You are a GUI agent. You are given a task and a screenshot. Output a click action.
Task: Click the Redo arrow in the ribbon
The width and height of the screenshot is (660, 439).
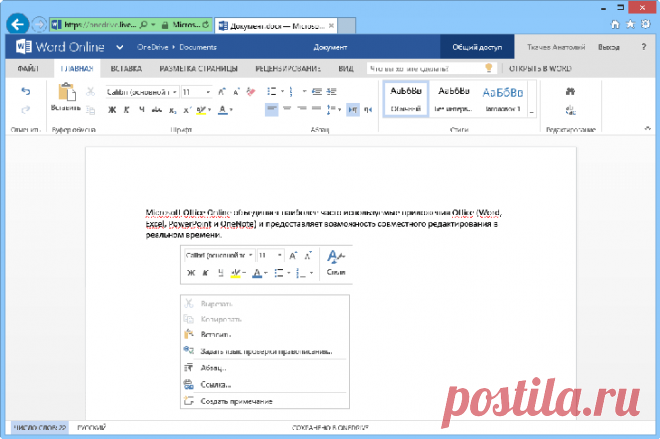[x=26, y=109]
